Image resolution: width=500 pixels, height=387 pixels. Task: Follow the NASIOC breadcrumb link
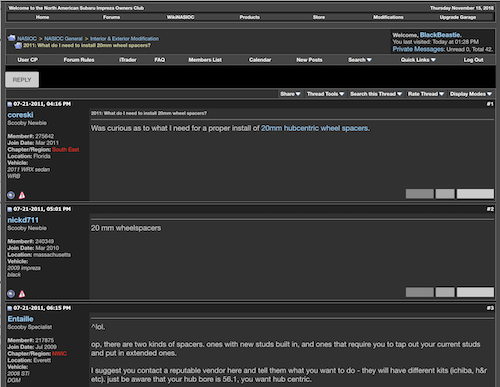pos(27,39)
